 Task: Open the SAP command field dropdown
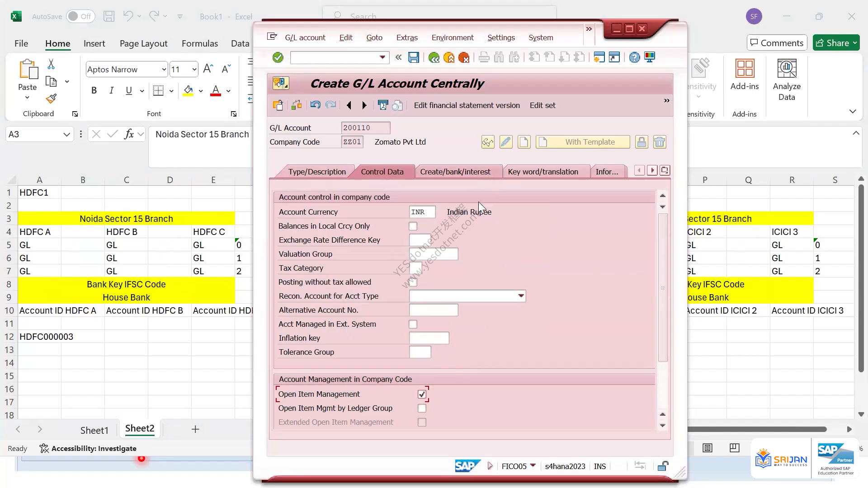[x=382, y=57]
